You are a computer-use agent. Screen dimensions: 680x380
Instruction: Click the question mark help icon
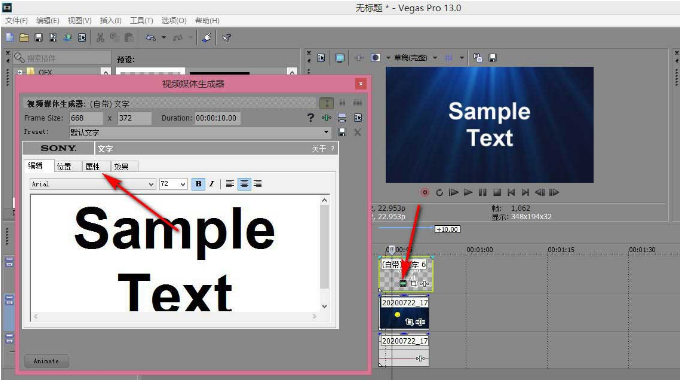tap(311, 118)
